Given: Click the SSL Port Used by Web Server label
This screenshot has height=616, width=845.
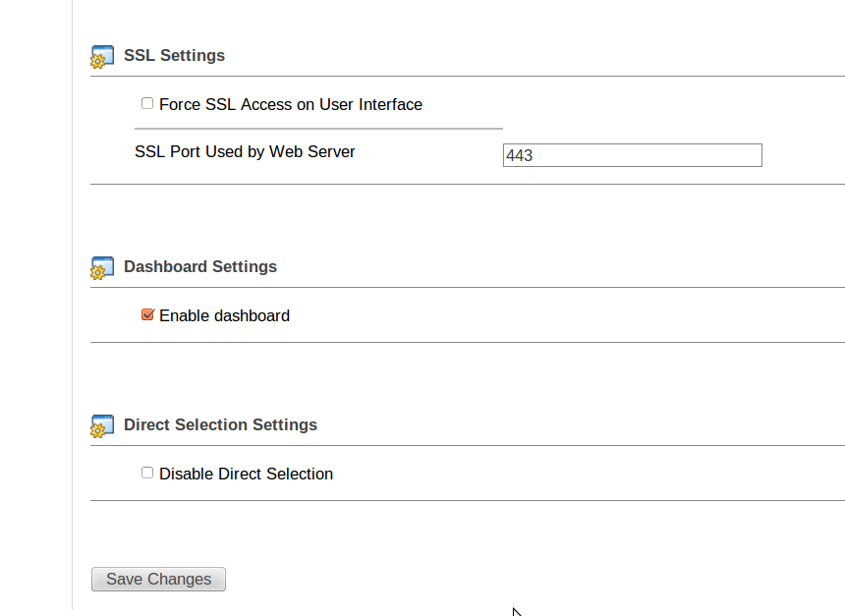Looking at the screenshot, I should pos(245,152).
